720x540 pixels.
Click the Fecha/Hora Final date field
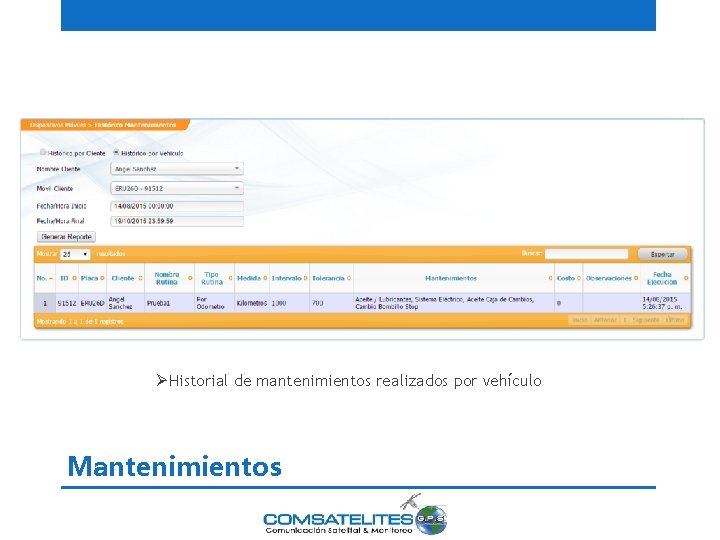177,221
